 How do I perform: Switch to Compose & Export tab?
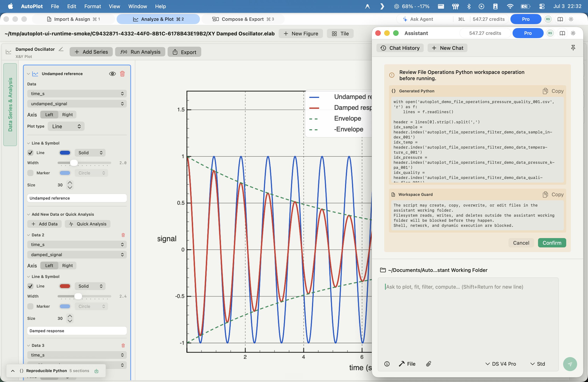coord(243,19)
